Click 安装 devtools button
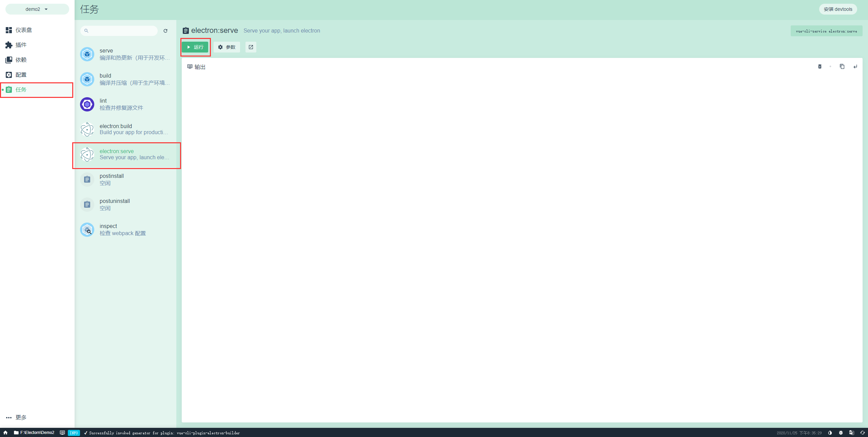This screenshot has height=437, width=868. click(837, 9)
